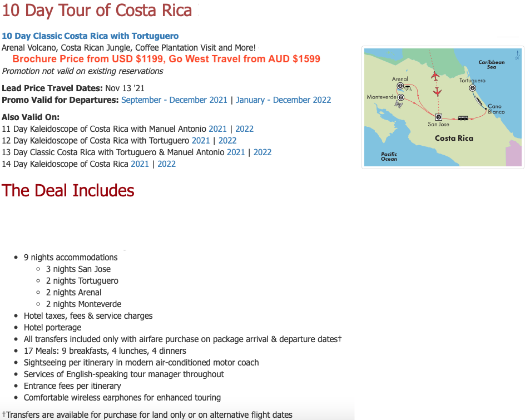
Task: Click the bus icon near San Jose on map
Action: [x=463, y=118]
